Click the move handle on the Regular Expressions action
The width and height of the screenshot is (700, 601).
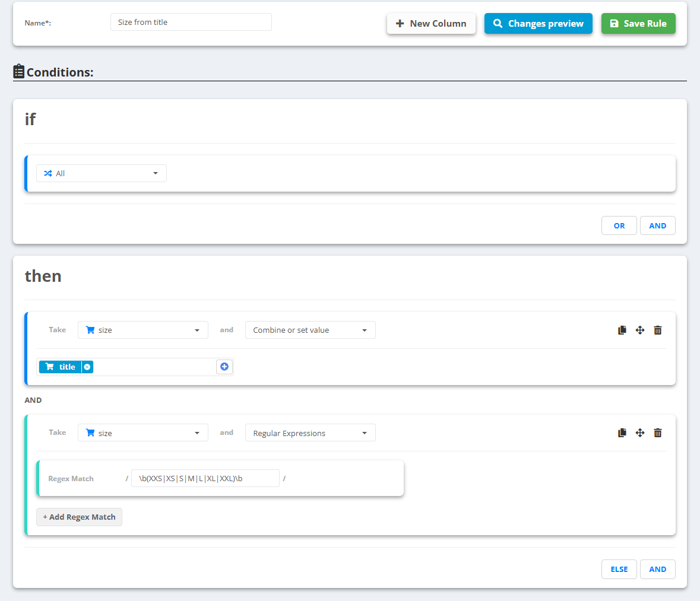(x=639, y=433)
